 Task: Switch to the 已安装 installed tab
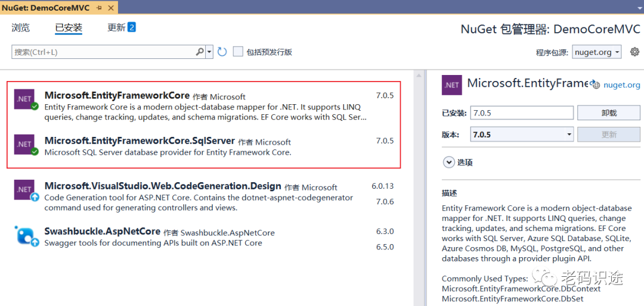pyautogui.click(x=69, y=28)
